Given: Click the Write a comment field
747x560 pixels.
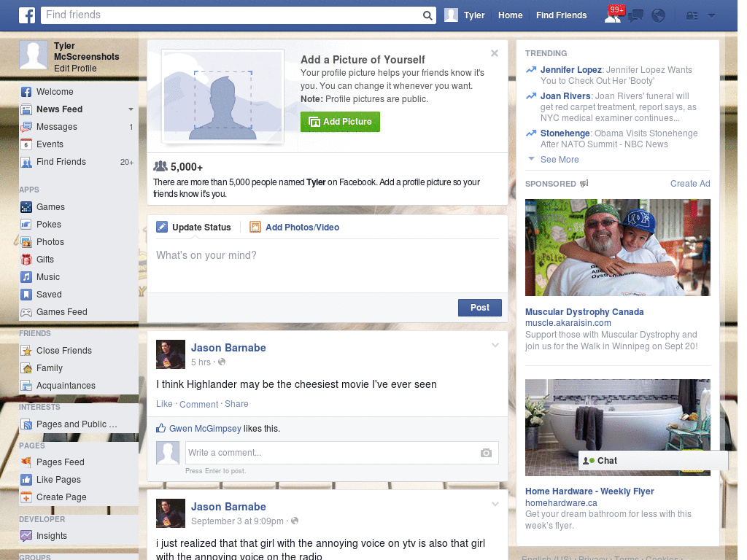Looking at the screenshot, I should point(341,453).
